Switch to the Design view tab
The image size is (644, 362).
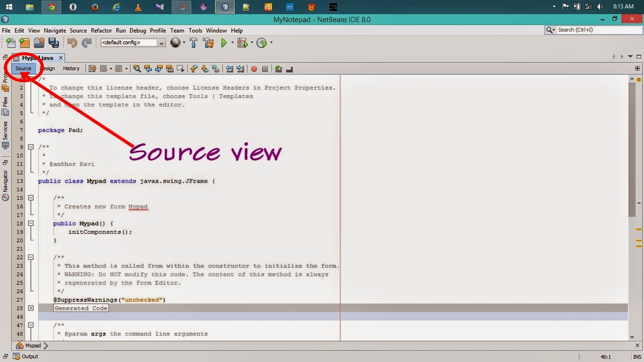click(x=47, y=69)
